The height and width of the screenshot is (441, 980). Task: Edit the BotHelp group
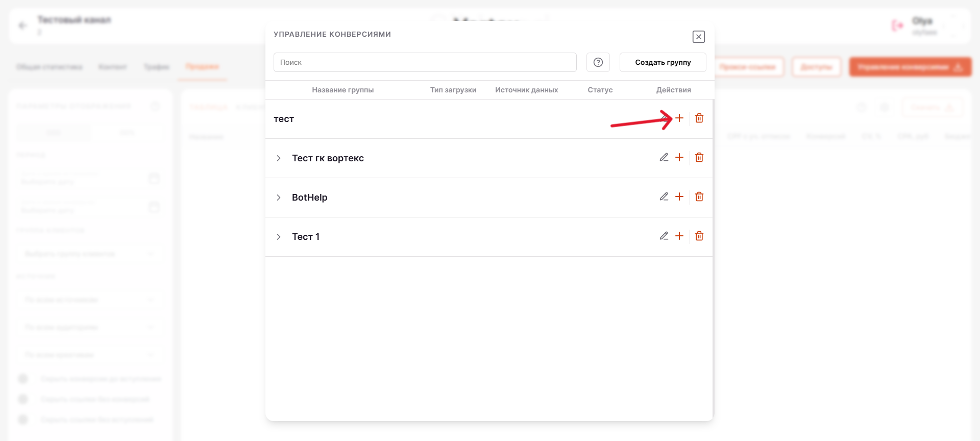point(664,197)
